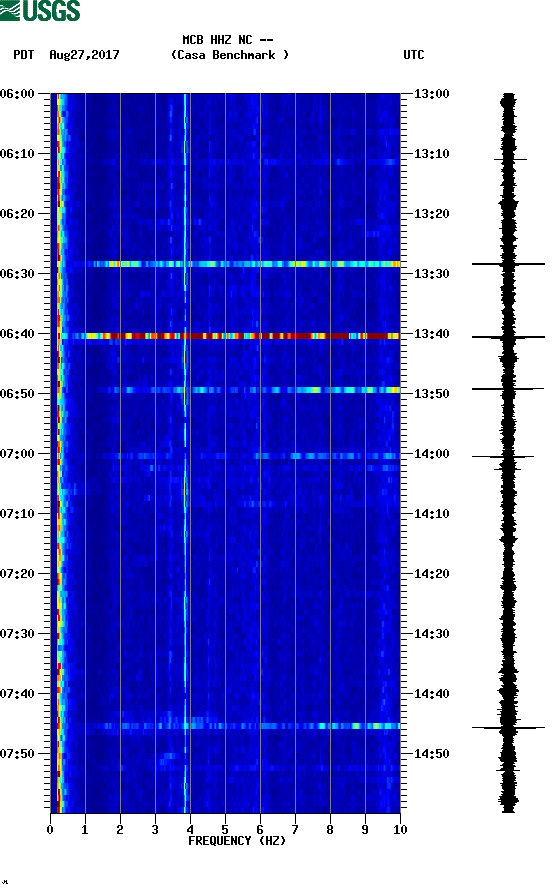
Task: Click the '10' frequency tick label
Action: coord(400,830)
